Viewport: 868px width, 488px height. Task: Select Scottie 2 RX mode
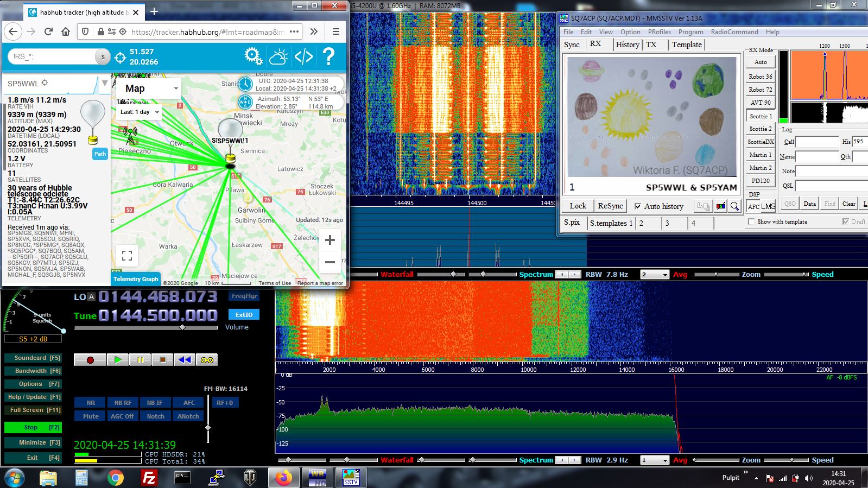[x=761, y=129]
